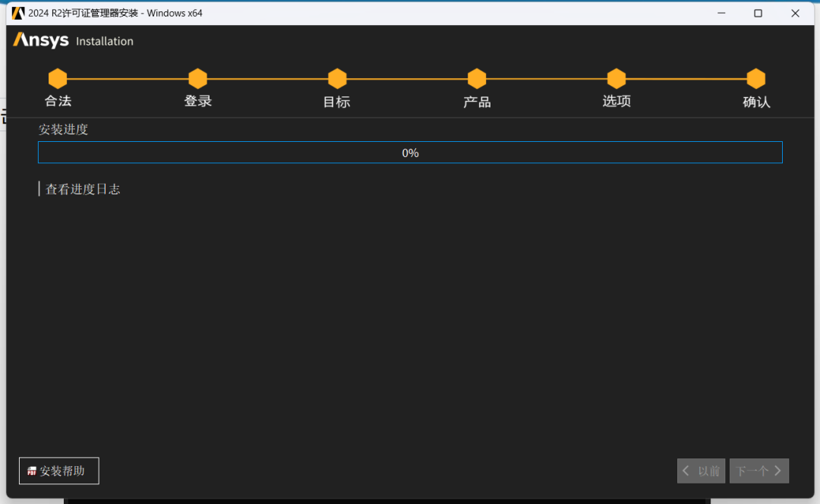This screenshot has width=820, height=504.
Task: Minimize the installer window
Action: [x=722, y=13]
